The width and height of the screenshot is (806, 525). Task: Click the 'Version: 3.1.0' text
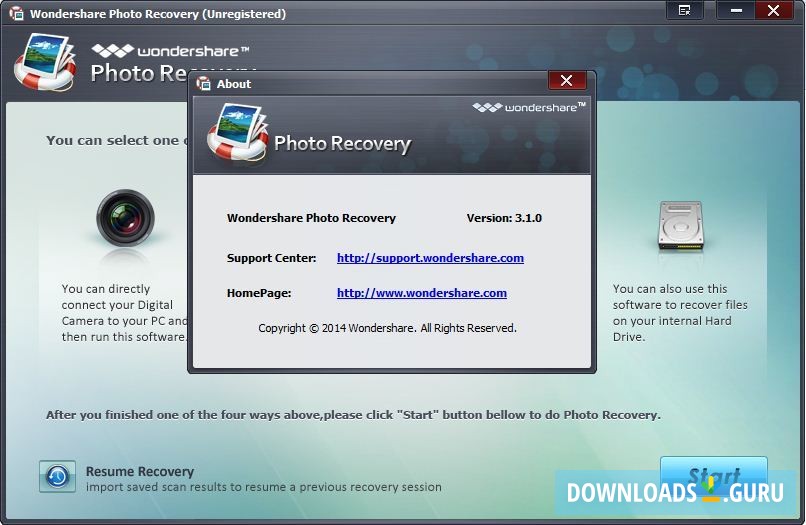point(504,218)
